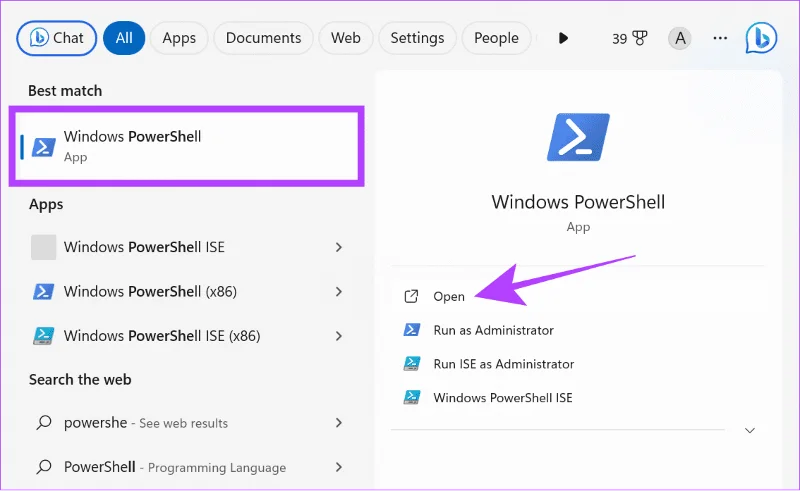800x491 pixels.
Task: Select PowerShell Programming Language web suggestion
Action: pyautogui.click(x=187, y=467)
